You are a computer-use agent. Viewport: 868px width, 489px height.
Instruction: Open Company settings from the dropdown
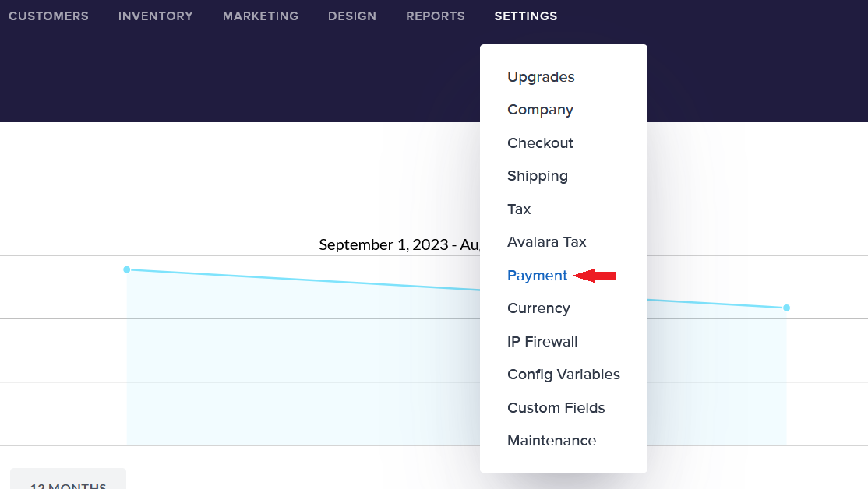tap(540, 110)
